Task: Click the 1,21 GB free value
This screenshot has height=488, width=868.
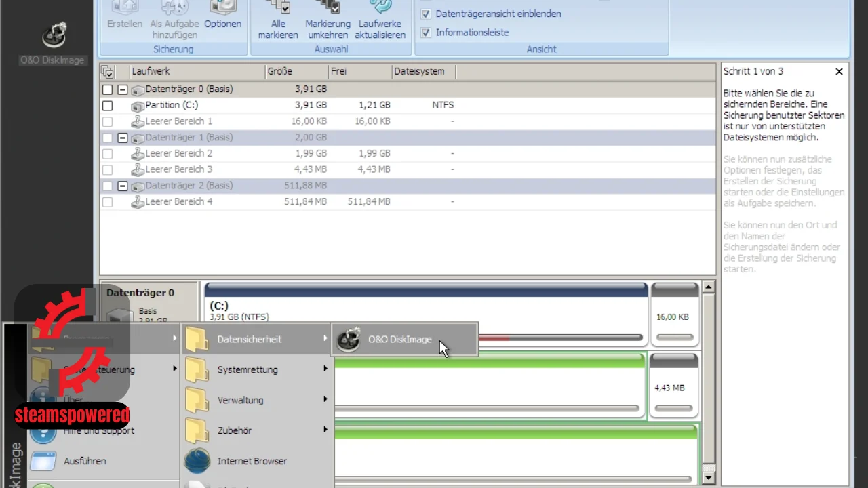Action: click(x=374, y=106)
